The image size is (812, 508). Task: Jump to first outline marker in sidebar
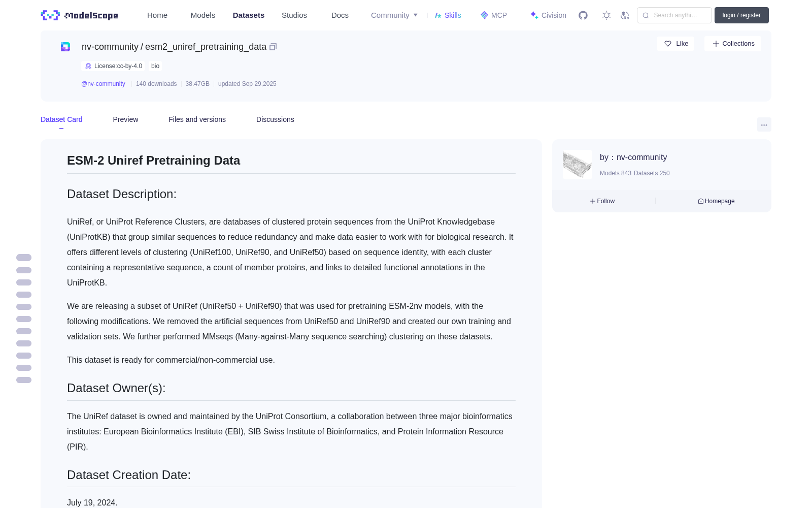(x=24, y=258)
